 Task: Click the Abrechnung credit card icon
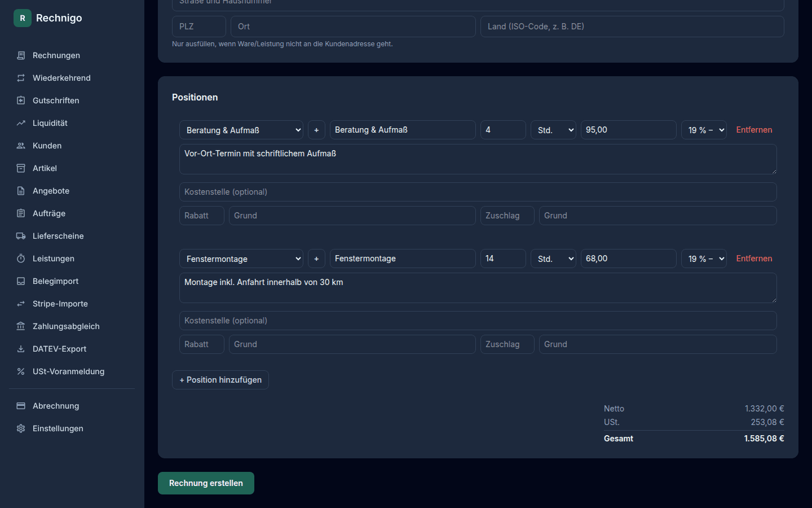click(21, 406)
